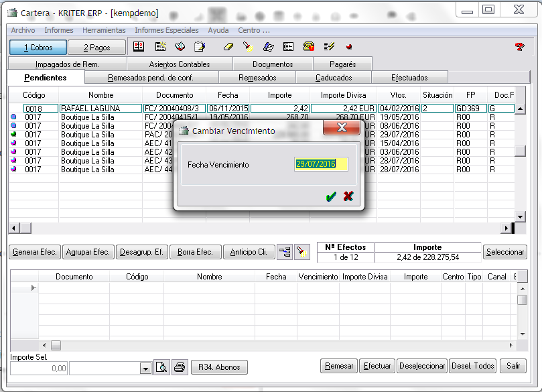
Task: Open the Efectuados tab
Action: pyautogui.click(x=409, y=78)
